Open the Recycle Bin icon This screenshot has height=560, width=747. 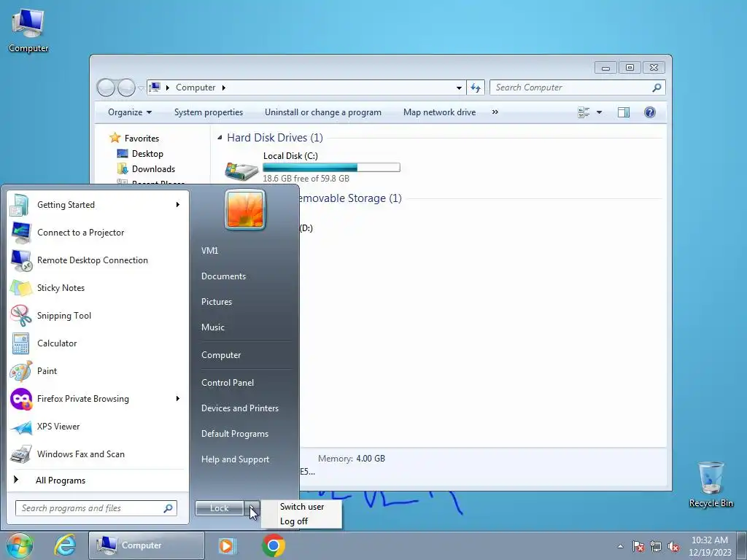(x=711, y=485)
